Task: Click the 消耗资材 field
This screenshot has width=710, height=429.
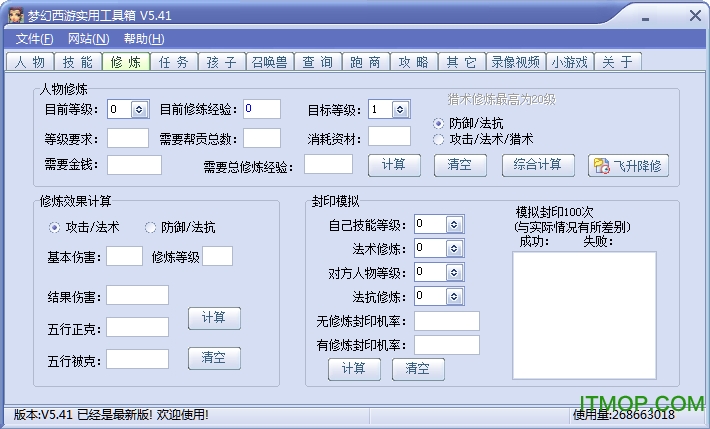Action: point(389,136)
